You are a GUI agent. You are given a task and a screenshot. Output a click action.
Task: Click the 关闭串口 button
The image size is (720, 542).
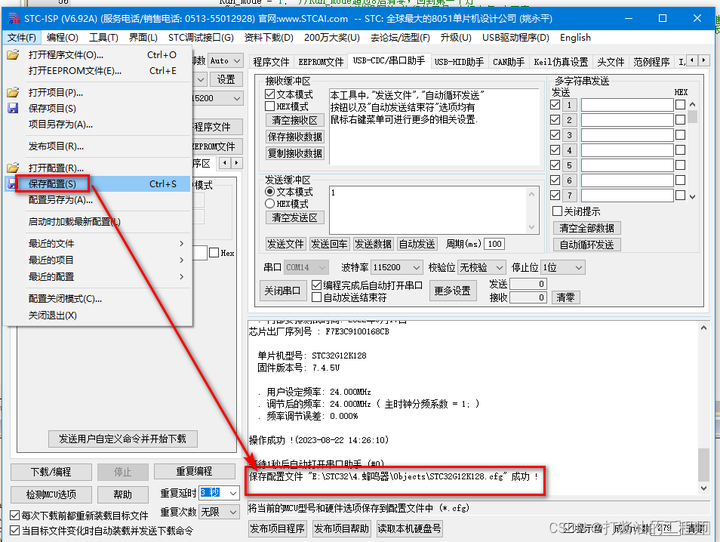click(x=283, y=291)
